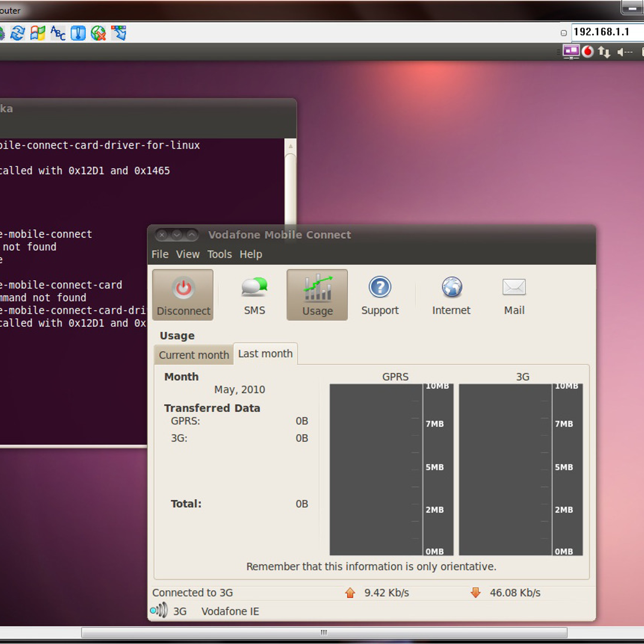The height and width of the screenshot is (644, 644).
Task: Click '9.42 Kb/s' upload rate
Action: [386, 592]
